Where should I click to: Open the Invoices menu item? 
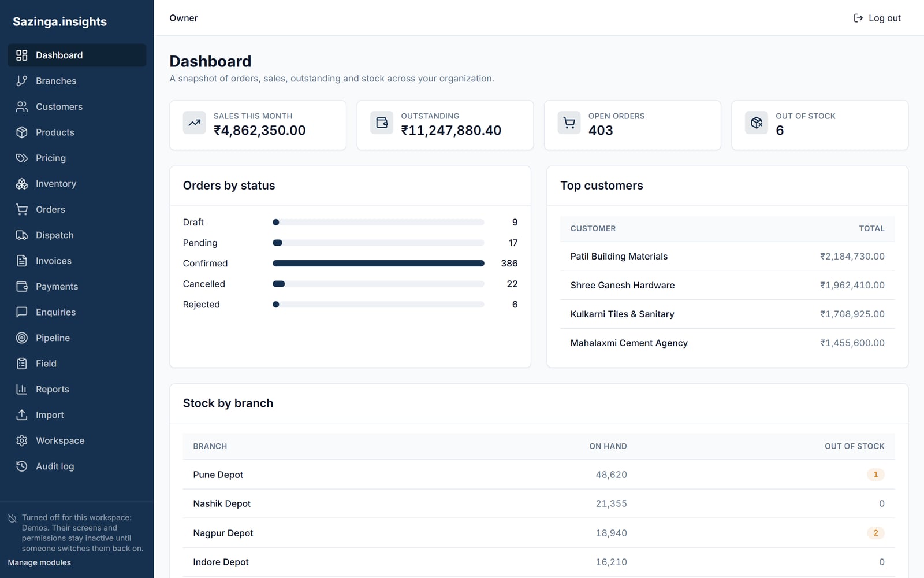[77, 261]
